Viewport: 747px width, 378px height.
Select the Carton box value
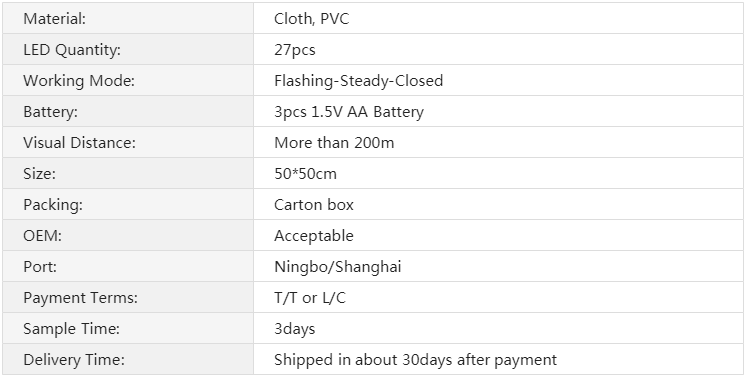click(x=314, y=204)
